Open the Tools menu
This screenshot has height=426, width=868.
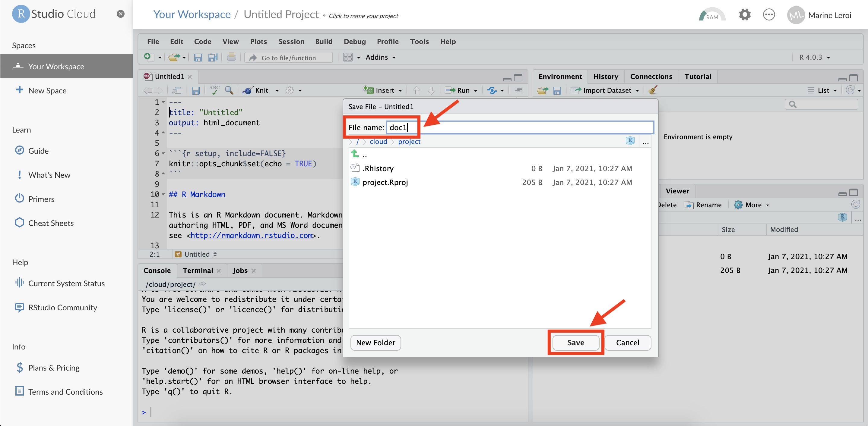coord(419,41)
